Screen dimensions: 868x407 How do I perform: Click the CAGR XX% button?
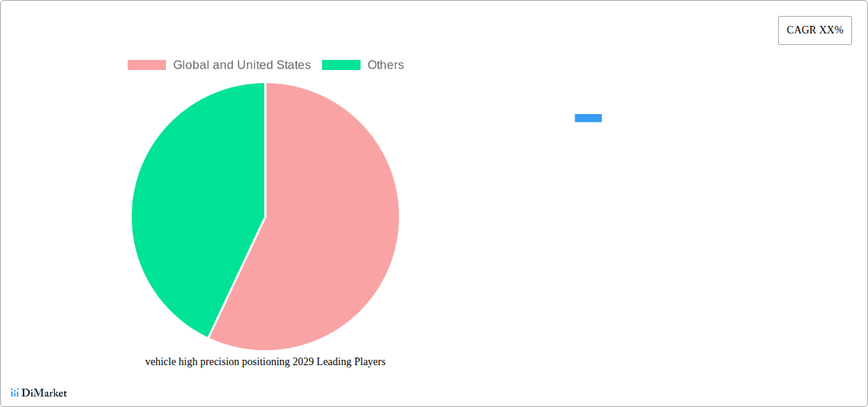815,30
